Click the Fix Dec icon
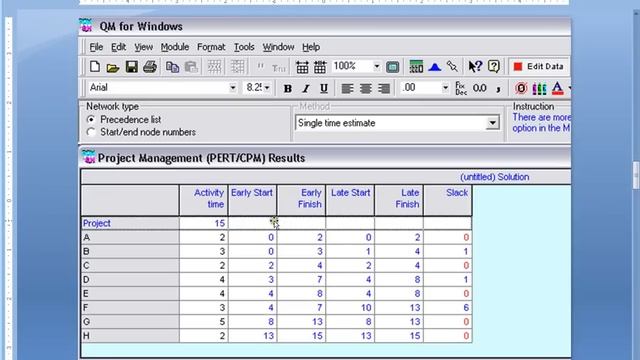This screenshot has height=360, width=640. click(x=461, y=88)
